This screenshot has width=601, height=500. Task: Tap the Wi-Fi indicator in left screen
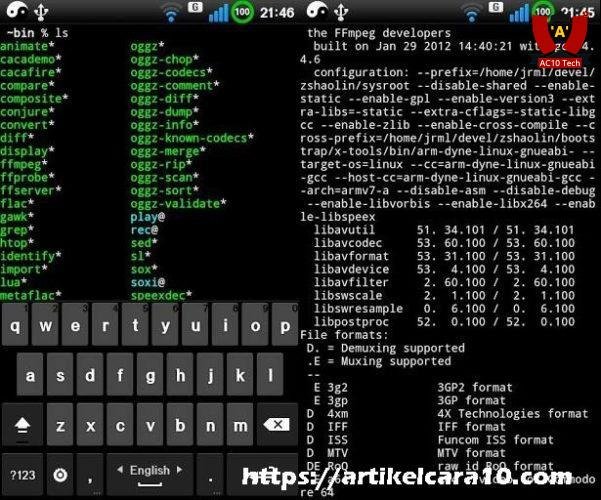pyautogui.click(x=171, y=13)
